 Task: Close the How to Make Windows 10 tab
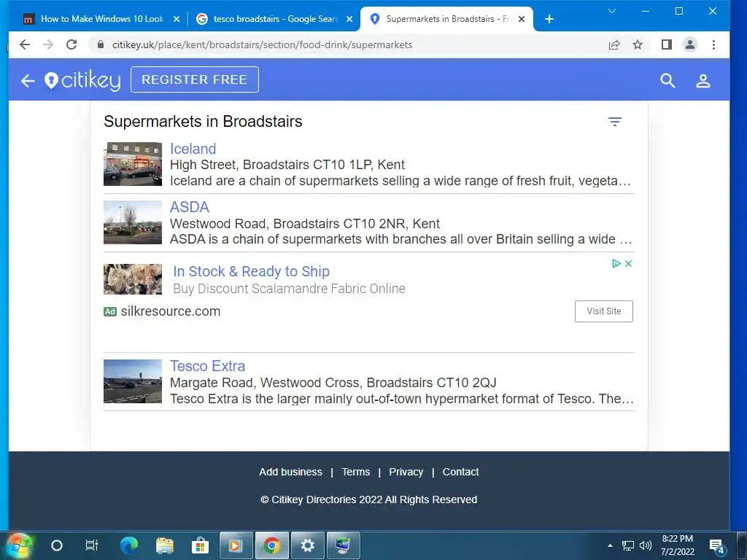tap(177, 19)
